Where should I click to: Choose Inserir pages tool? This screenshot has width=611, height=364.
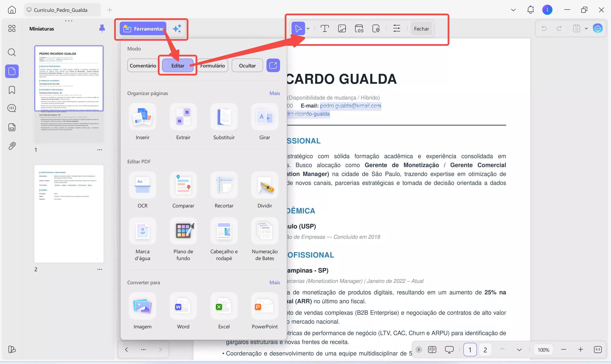143,122
